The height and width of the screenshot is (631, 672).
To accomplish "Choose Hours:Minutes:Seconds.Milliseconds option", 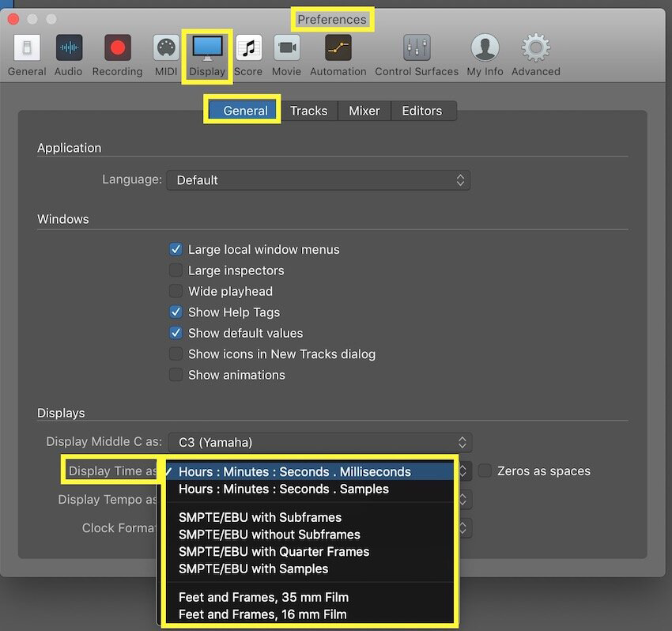I will pos(309,471).
